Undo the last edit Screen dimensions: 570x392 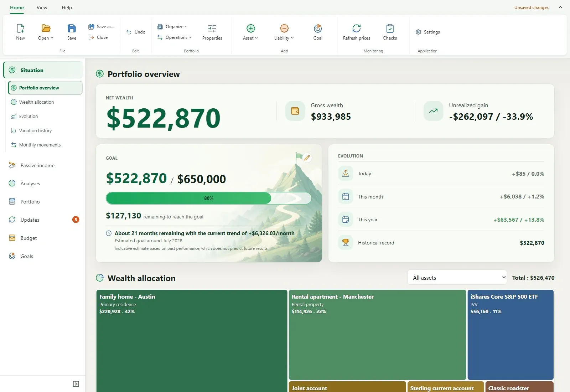coord(136,32)
